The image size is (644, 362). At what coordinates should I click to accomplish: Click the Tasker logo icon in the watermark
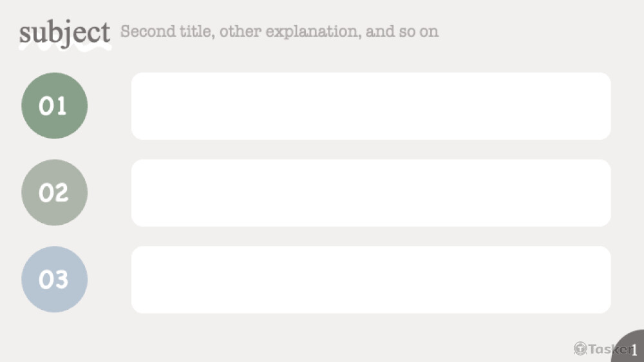(580, 348)
